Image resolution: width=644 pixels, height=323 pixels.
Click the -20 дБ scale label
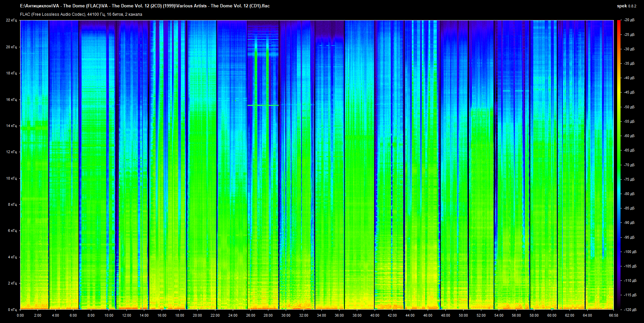click(629, 20)
